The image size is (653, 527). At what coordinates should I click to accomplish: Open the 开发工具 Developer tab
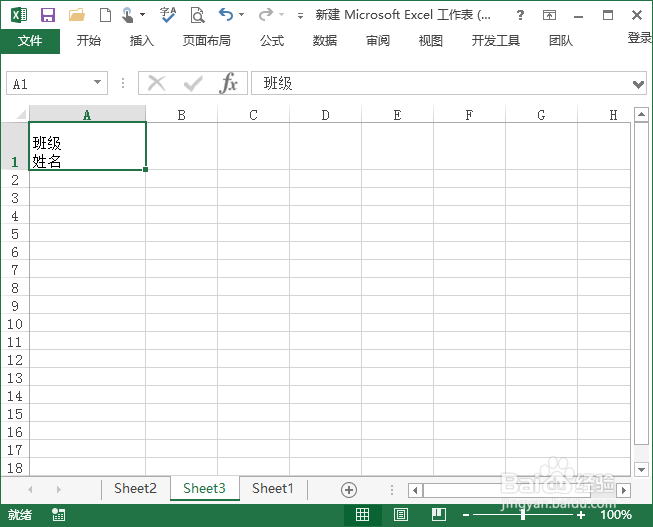point(496,41)
